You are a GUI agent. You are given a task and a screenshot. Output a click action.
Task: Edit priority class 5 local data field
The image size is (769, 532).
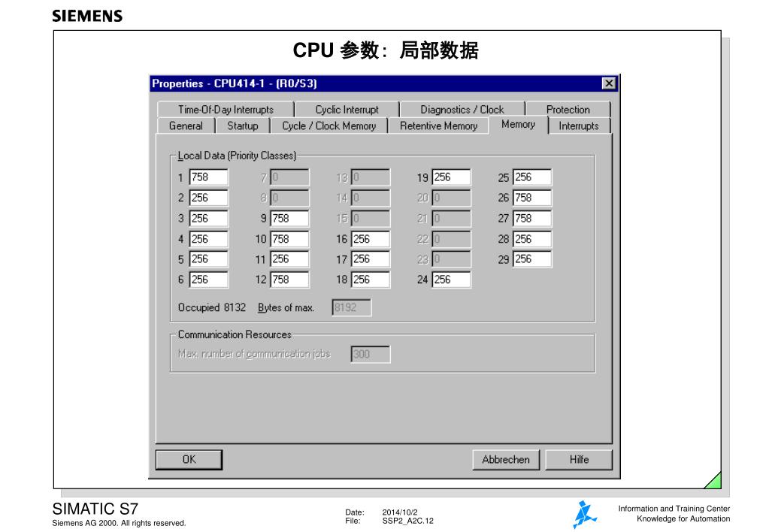(x=208, y=259)
